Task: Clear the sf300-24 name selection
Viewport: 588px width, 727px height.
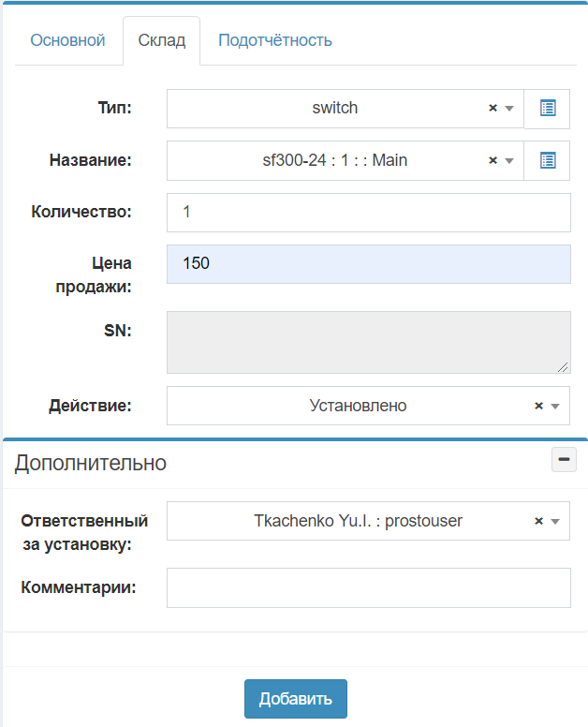Action: pos(492,160)
